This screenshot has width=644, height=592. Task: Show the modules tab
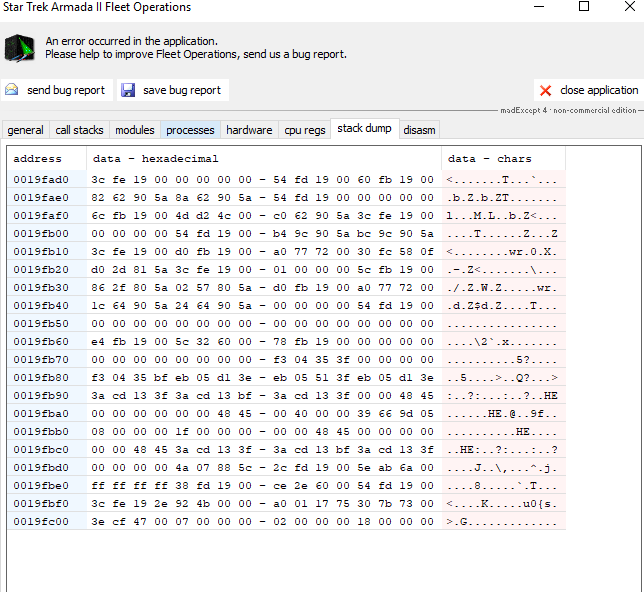(x=135, y=130)
